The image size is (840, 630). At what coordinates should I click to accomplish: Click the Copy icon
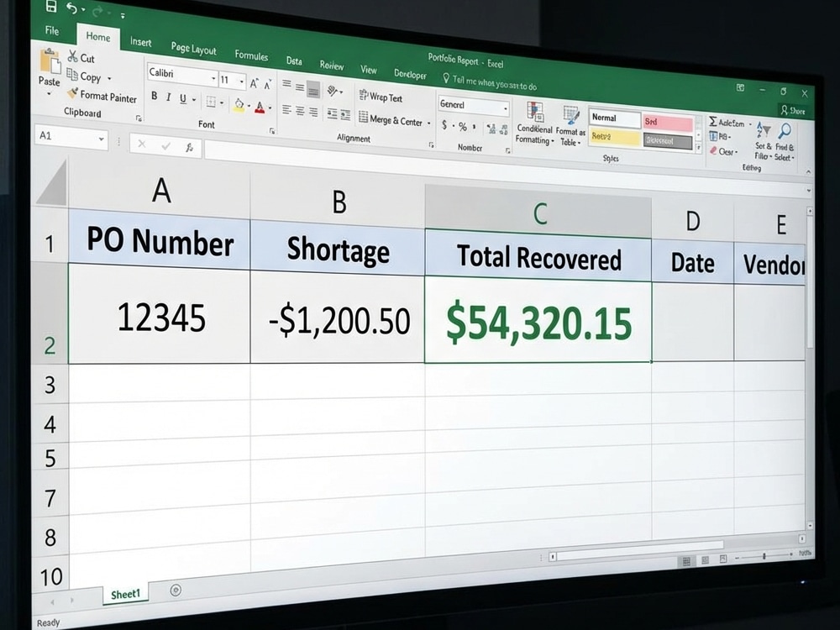click(72, 75)
